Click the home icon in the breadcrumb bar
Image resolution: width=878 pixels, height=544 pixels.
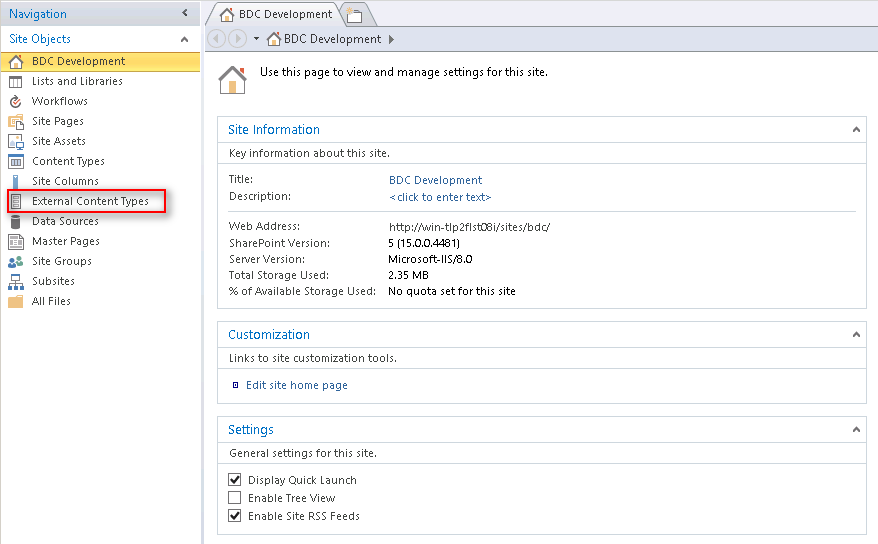tap(274, 39)
